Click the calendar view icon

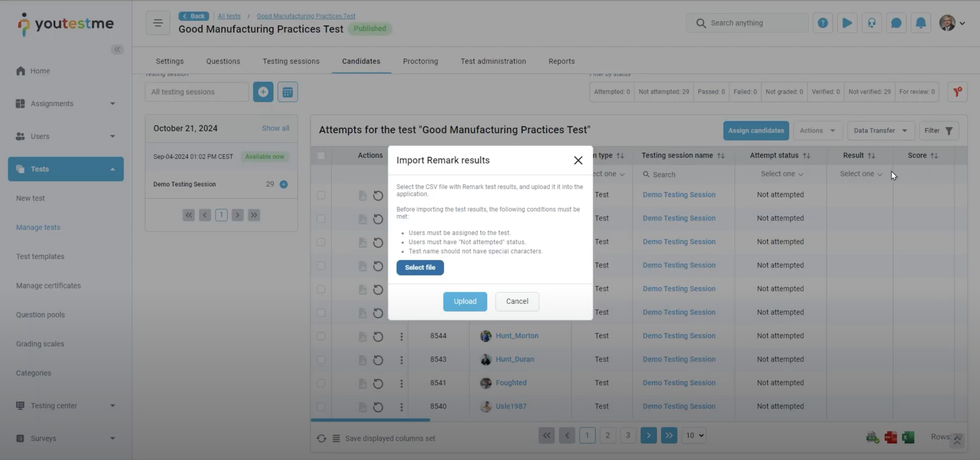[x=288, y=92]
